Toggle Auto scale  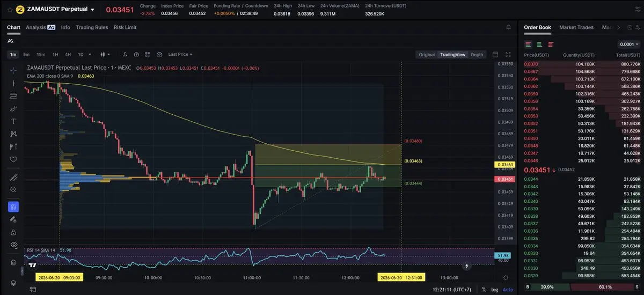(508, 289)
